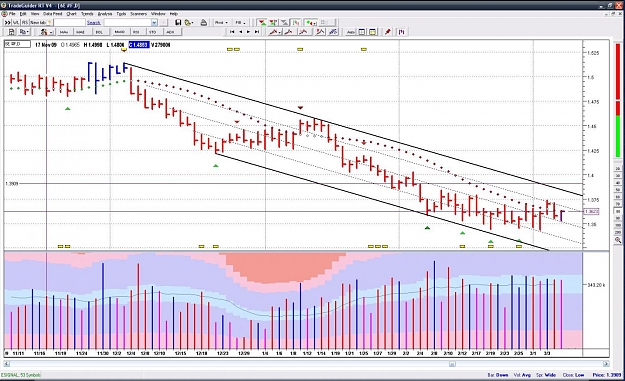Click the yellow window layout icon

pos(372,32)
